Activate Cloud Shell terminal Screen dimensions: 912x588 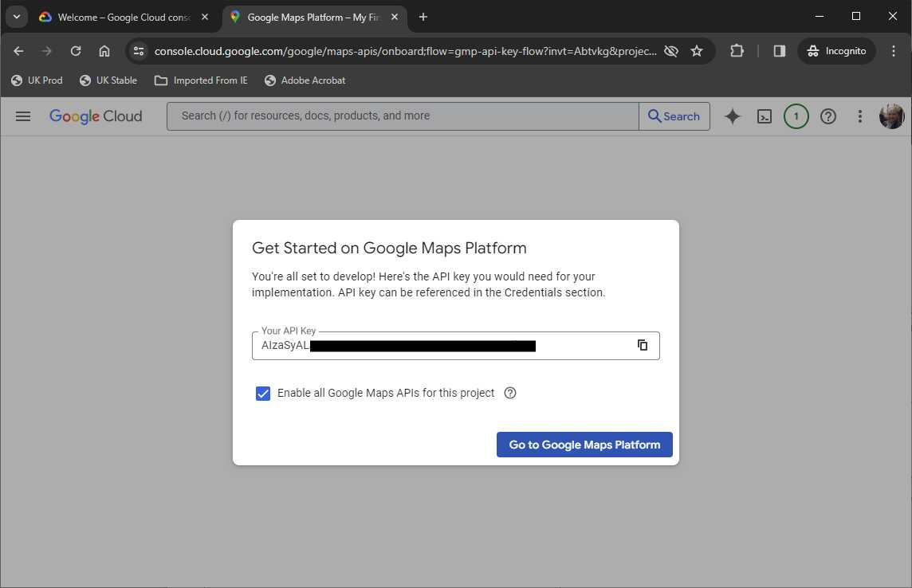764,116
